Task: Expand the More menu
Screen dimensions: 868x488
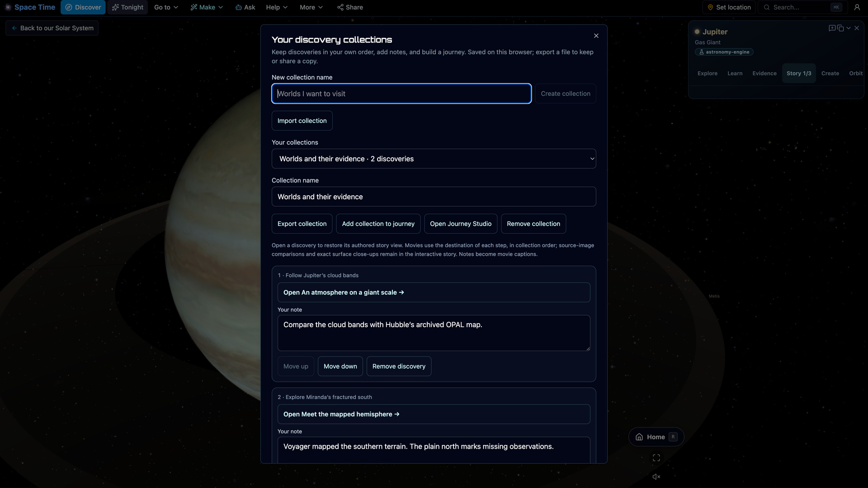Action: (311, 7)
